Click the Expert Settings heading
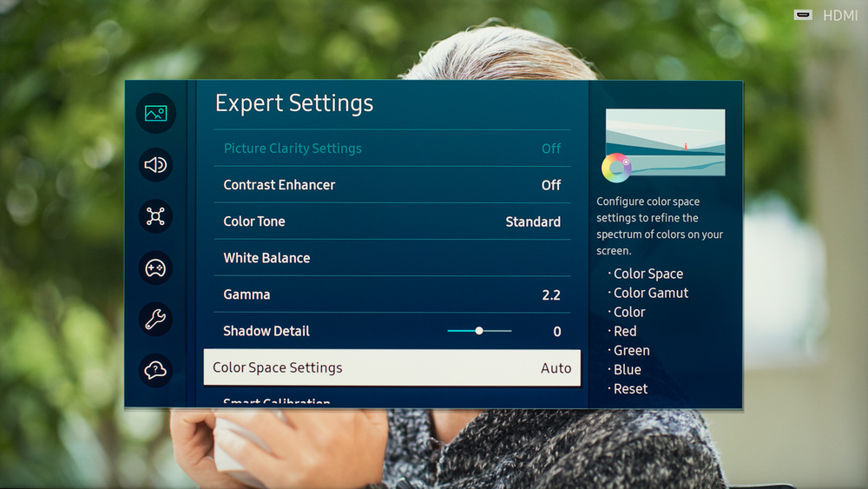Image resolution: width=868 pixels, height=489 pixels. coord(294,103)
